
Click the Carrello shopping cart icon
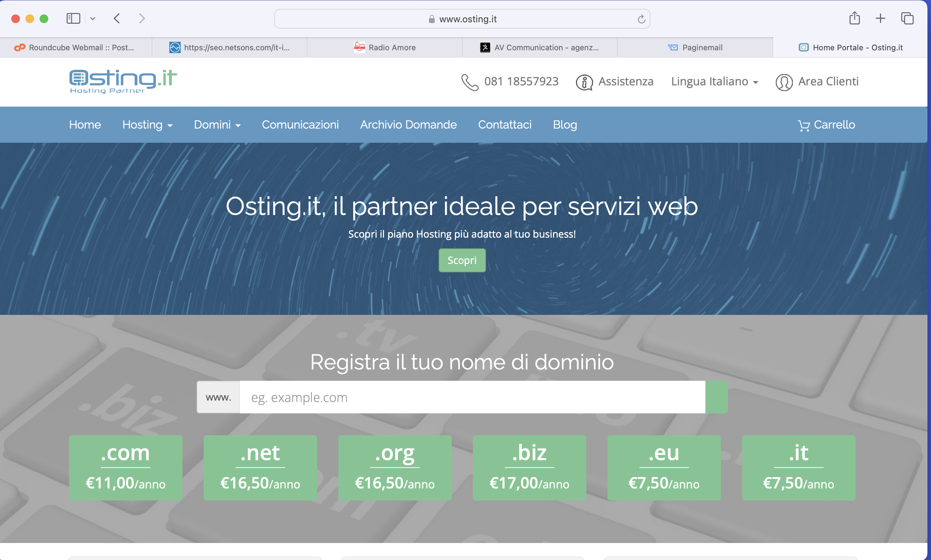coord(804,126)
